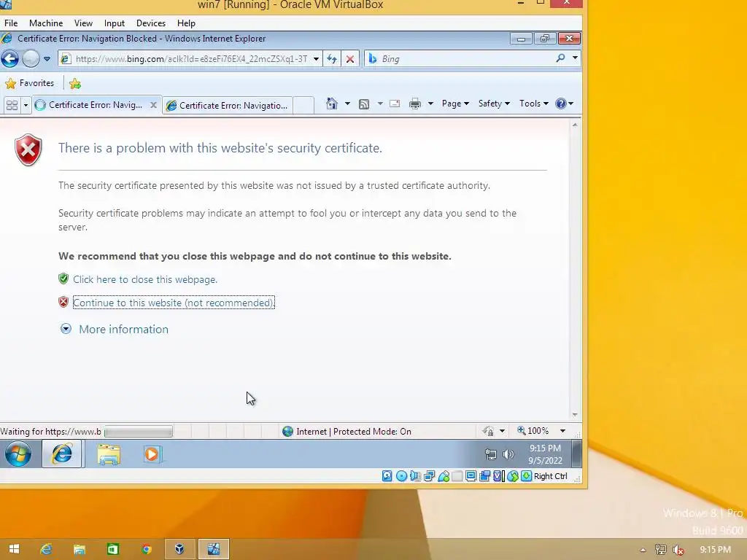
Task: Click Read mail envelope icon
Action: coord(395,104)
